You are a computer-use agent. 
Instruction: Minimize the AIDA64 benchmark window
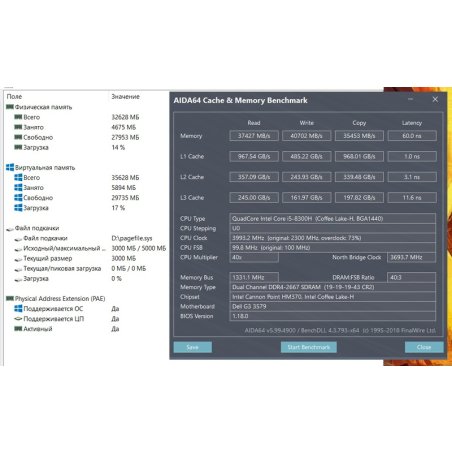(x=410, y=99)
